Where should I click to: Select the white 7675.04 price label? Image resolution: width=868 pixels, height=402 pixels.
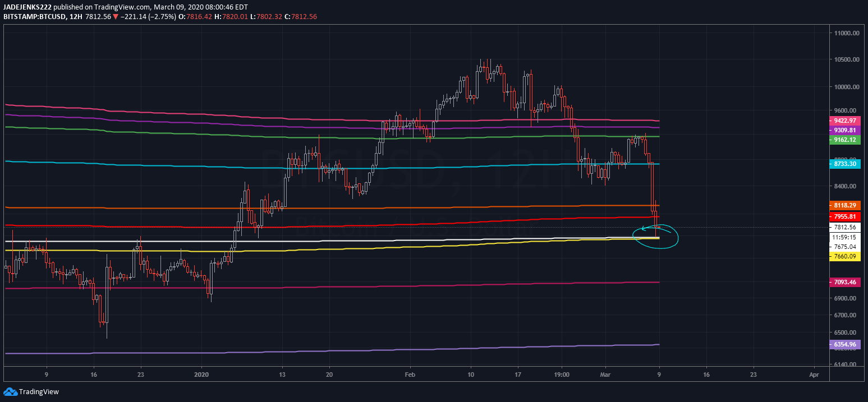click(844, 247)
